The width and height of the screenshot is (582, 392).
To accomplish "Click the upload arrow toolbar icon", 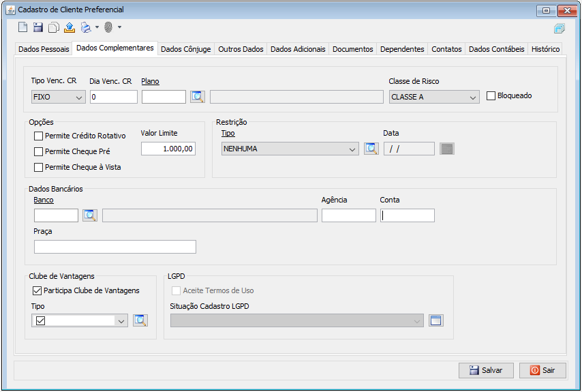I will 69,27.
